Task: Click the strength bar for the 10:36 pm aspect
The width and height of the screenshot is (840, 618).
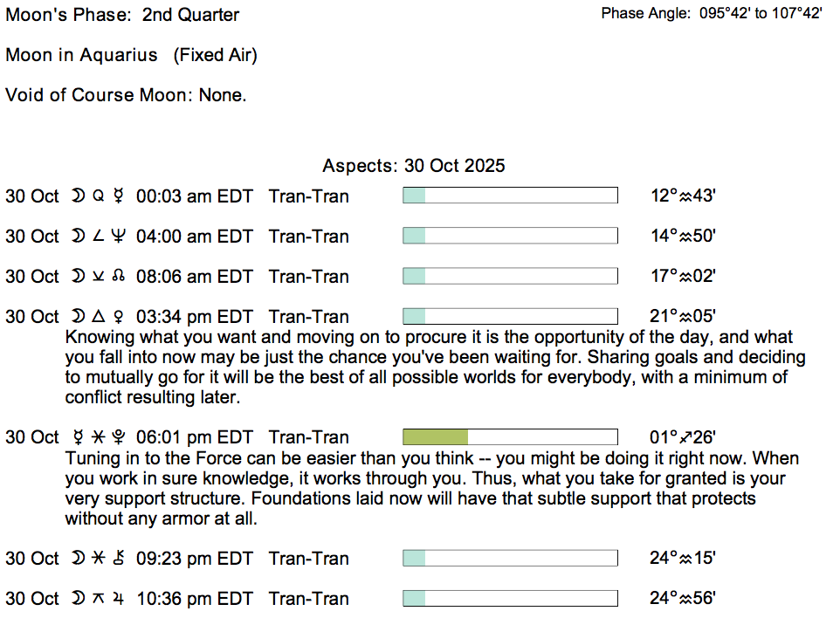Action: (x=510, y=599)
